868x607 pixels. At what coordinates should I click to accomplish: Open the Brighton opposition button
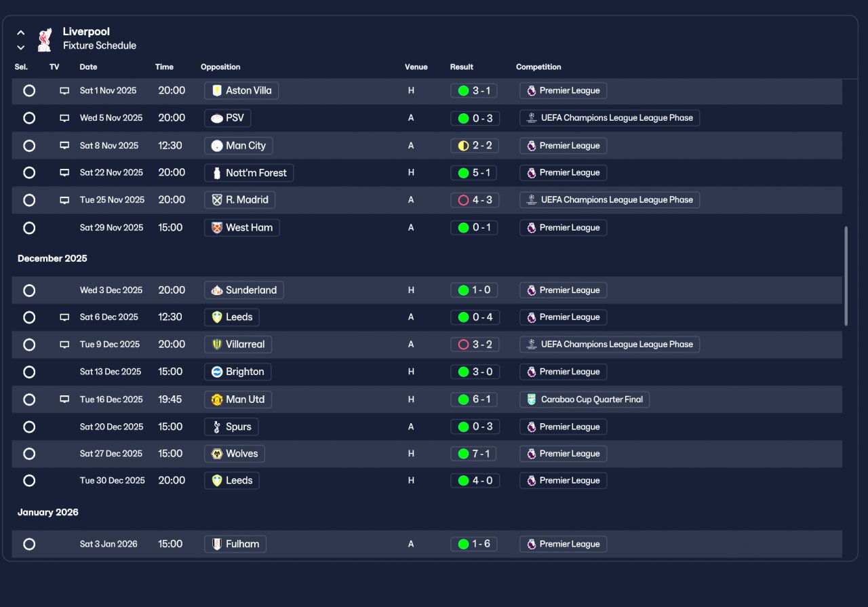238,372
